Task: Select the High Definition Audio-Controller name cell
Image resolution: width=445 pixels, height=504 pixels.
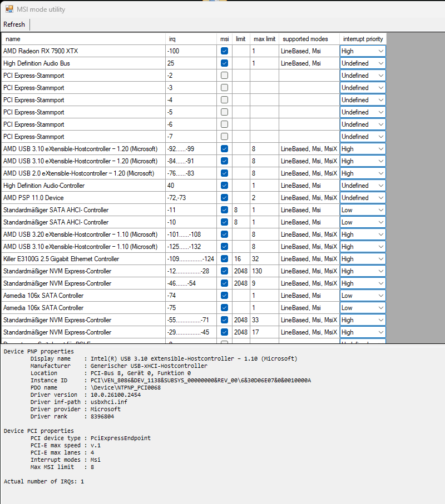Action: tap(83, 185)
